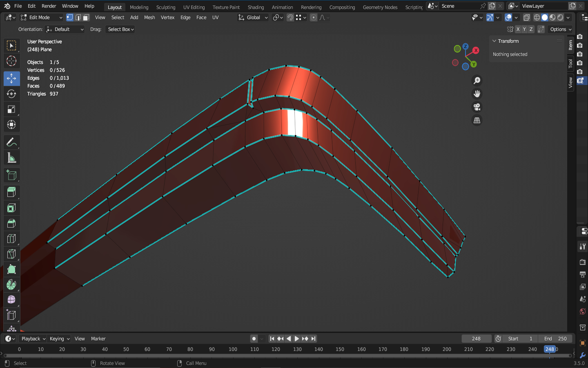Toggle Z axis mirror

click(531, 29)
